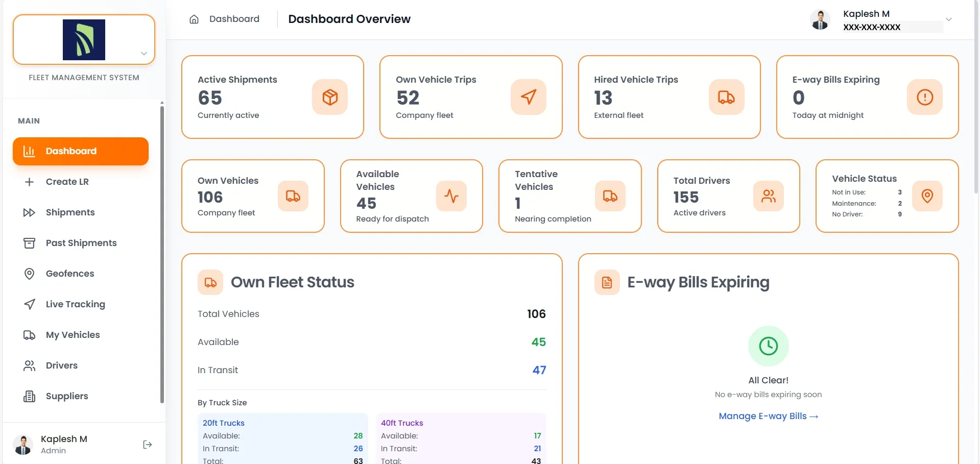The image size is (980, 464).
Task: Click the Available Vehicles activity icon
Action: pyautogui.click(x=451, y=196)
